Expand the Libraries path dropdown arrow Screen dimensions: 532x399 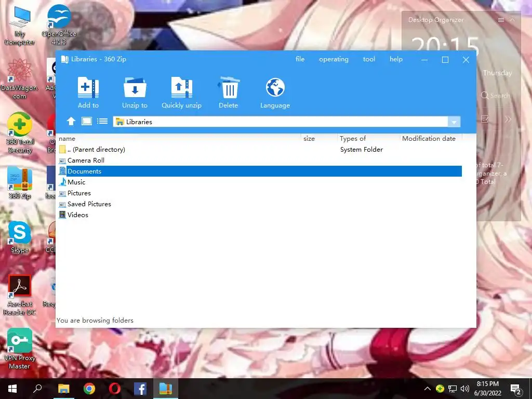(x=454, y=122)
